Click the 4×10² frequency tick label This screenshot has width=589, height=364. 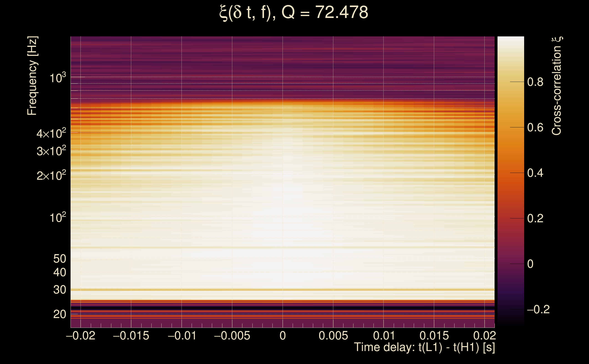(x=51, y=133)
